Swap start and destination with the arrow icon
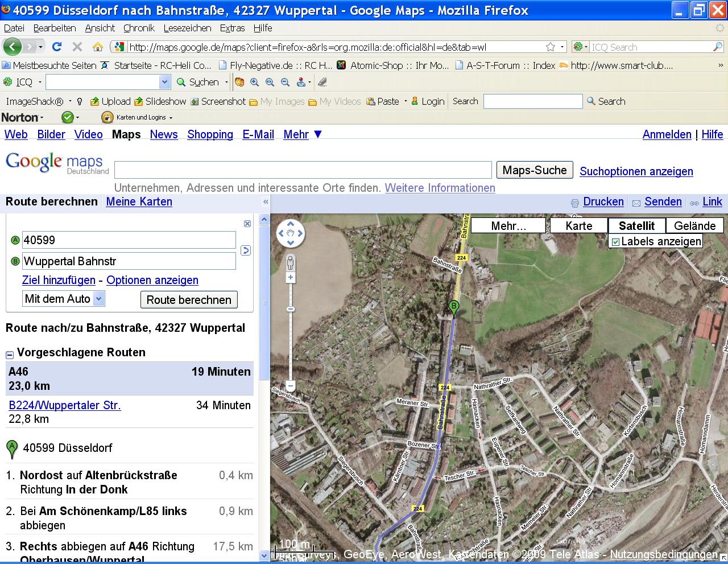Image resolution: width=728 pixels, height=564 pixels. [x=246, y=250]
